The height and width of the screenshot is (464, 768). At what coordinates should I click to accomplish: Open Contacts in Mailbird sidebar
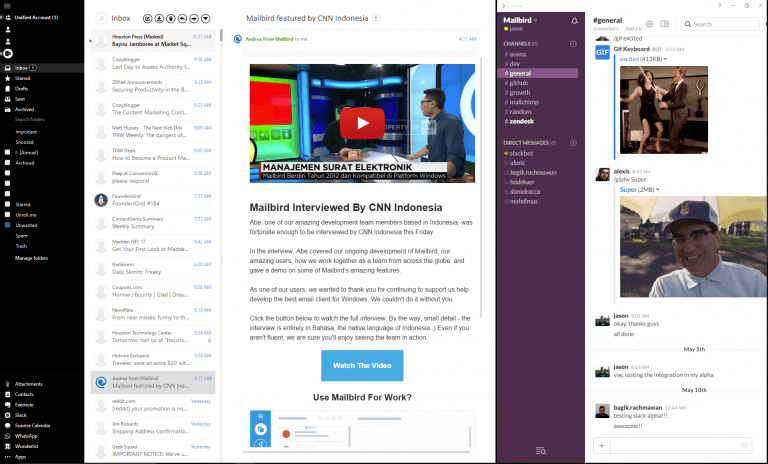(24, 394)
